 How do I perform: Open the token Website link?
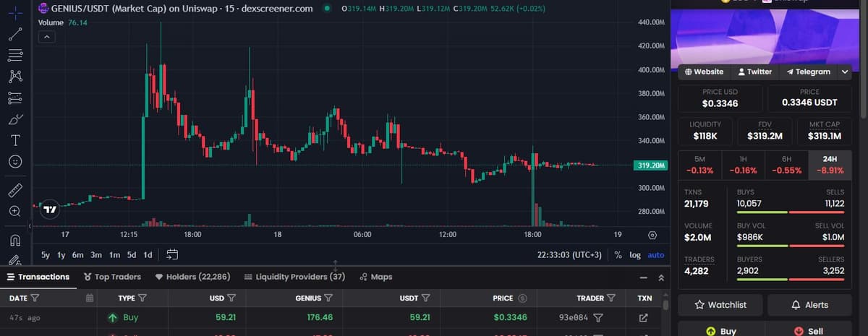704,72
